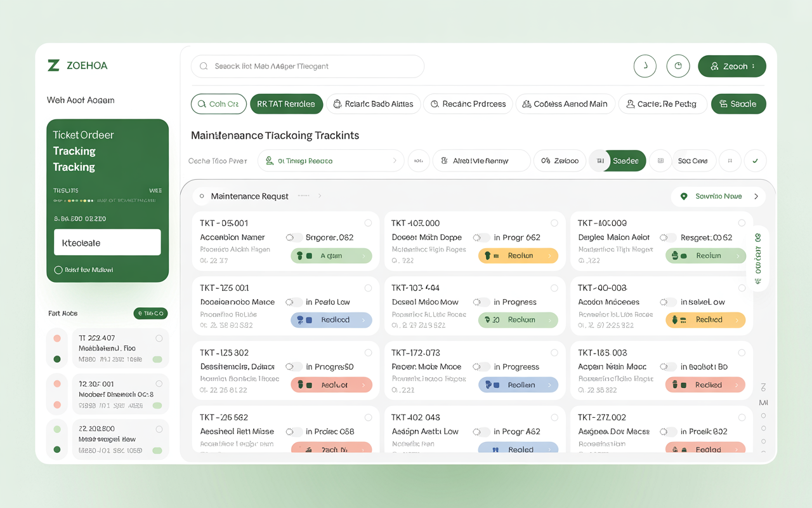The image size is (812, 508).
Task: Expand the Zeooh account dropdown arrow
Action: click(753, 66)
